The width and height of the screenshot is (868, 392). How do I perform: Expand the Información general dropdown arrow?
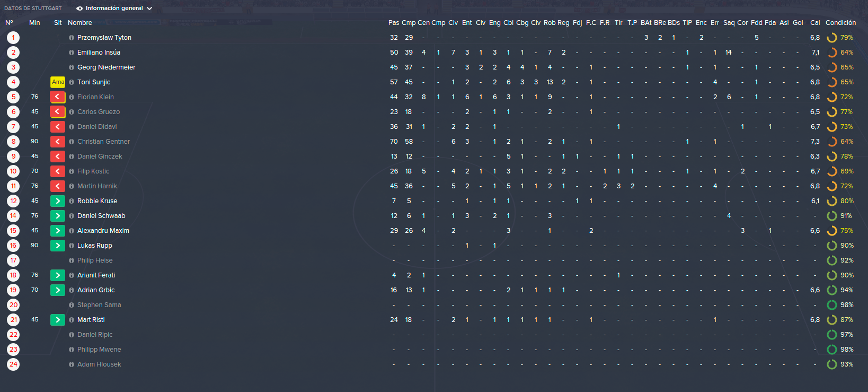pos(149,8)
